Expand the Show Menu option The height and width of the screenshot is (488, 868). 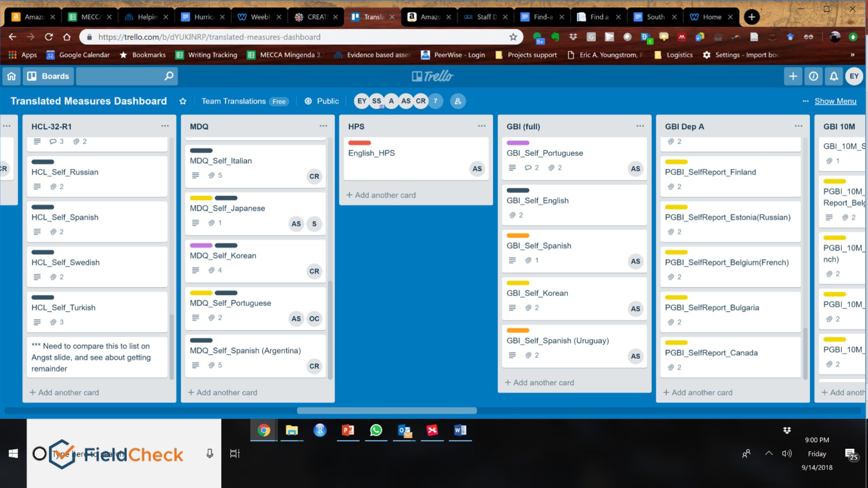[x=834, y=101]
